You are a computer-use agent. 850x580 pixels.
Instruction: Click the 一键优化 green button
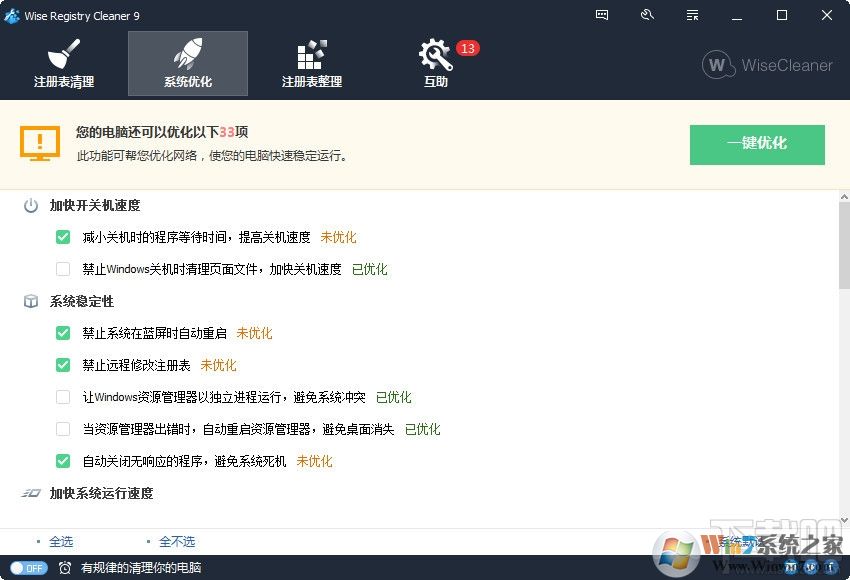click(x=757, y=144)
